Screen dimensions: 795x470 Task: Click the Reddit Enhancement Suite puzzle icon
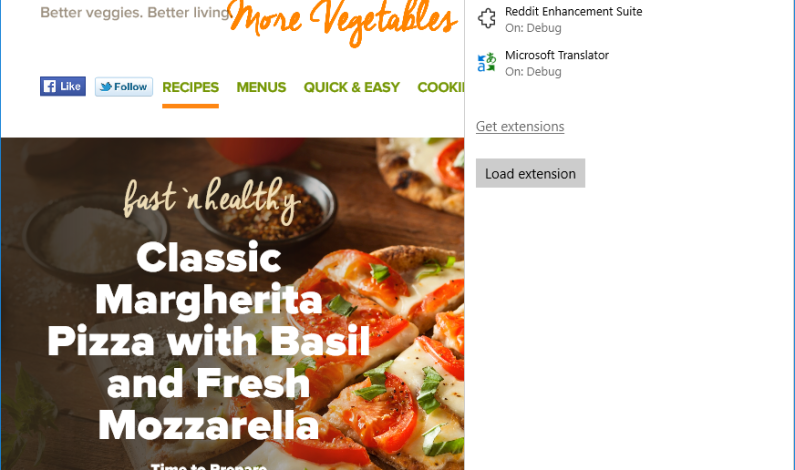point(487,18)
